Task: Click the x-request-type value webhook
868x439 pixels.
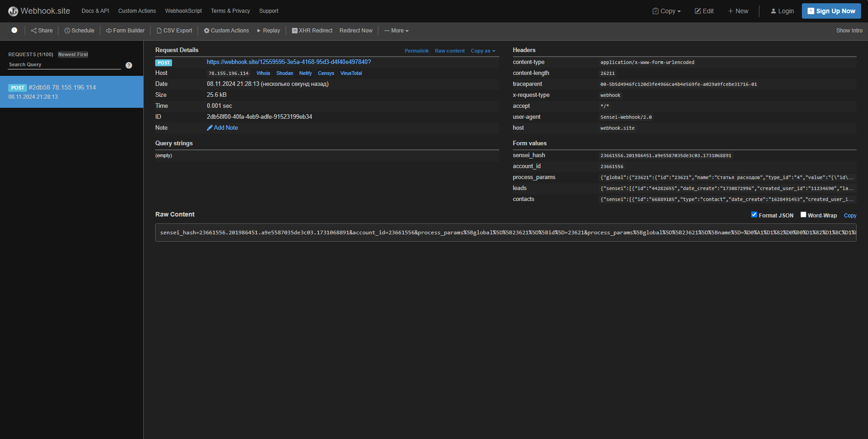Action: point(611,95)
